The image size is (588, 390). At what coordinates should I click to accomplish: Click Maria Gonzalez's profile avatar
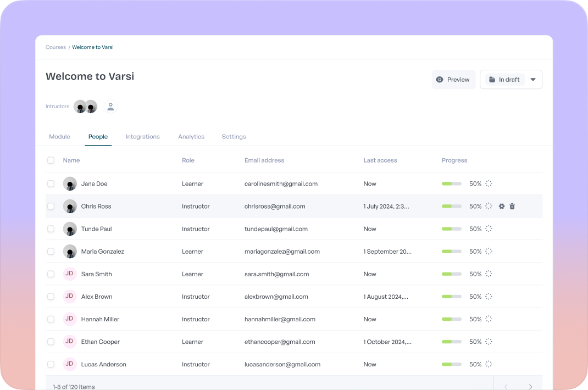pos(70,252)
